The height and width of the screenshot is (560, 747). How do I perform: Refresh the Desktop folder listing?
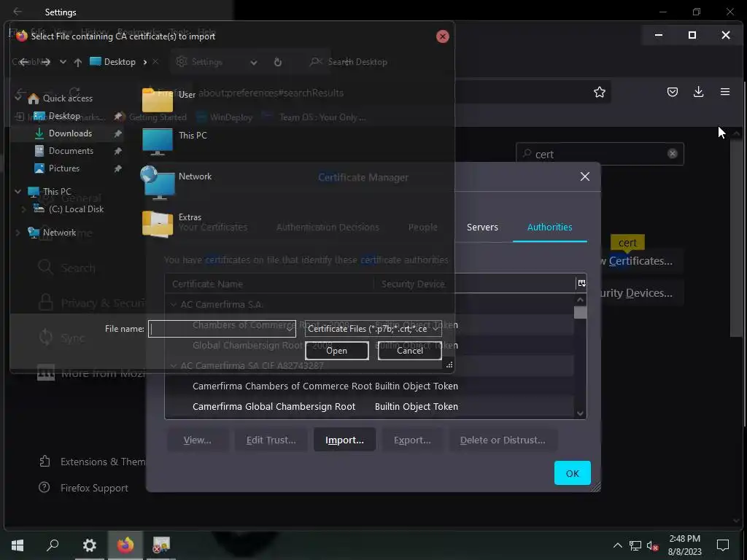click(x=278, y=62)
